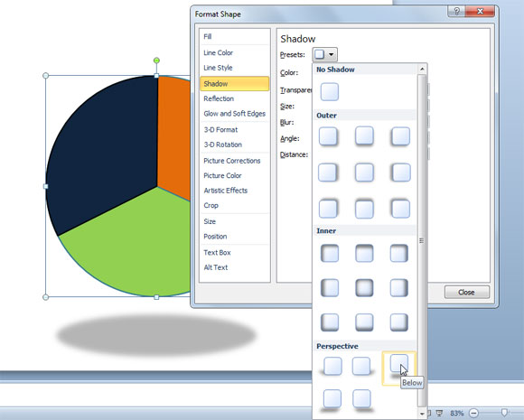The height and width of the screenshot is (420, 524).
Task: Click the presets gallery scroll-up arrow
Action: [x=422, y=70]
